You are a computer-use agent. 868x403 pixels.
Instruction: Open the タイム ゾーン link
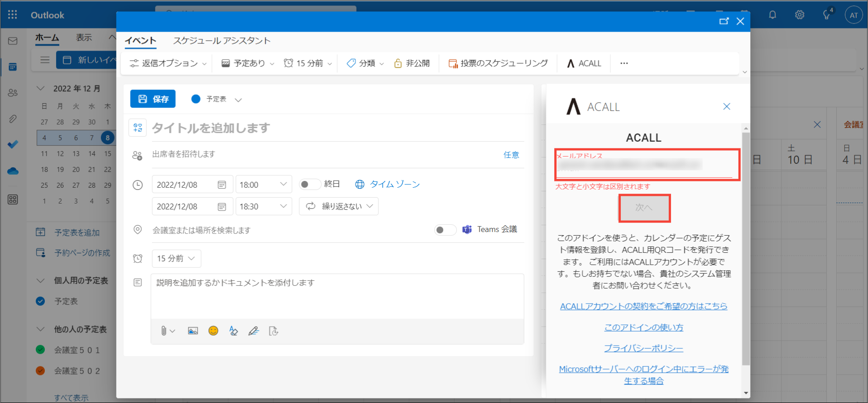coord(388,184)
